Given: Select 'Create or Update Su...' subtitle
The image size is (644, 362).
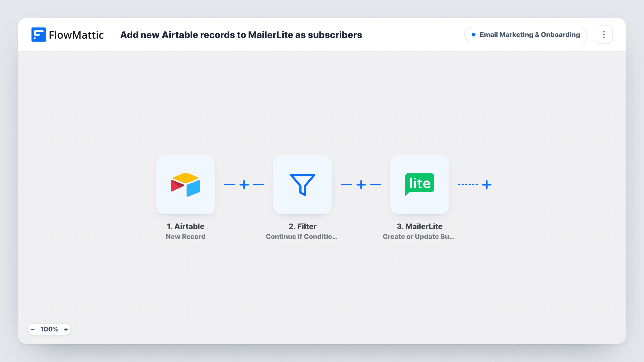Looking at the screenshot, I should click(419, 237).
